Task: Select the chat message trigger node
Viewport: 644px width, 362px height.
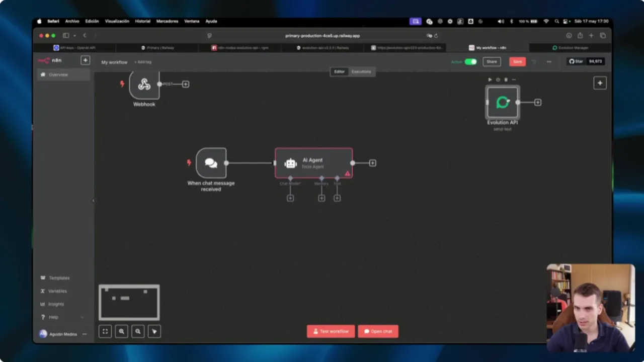Action: pos(211,163)
